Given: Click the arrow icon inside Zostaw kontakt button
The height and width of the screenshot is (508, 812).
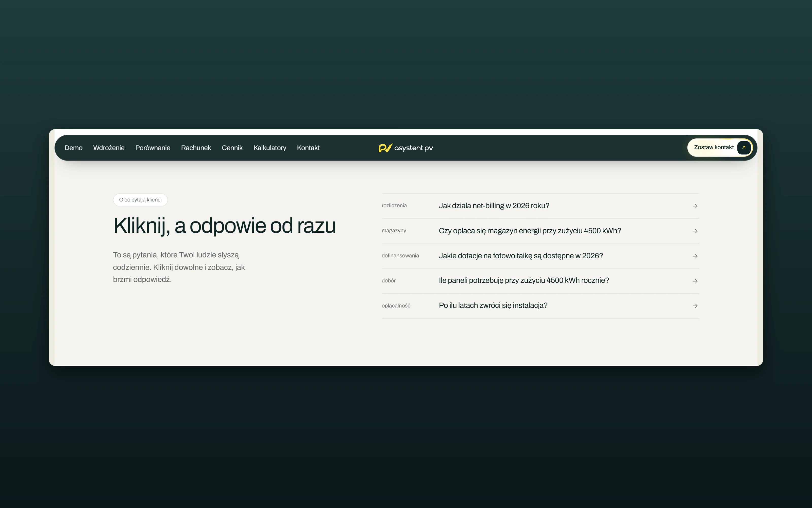Looking at the screenshot, I should 743,148.
